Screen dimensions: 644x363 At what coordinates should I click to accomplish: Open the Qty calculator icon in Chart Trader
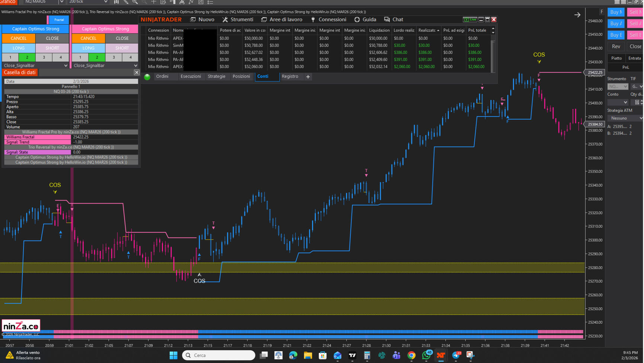point(637,102)
